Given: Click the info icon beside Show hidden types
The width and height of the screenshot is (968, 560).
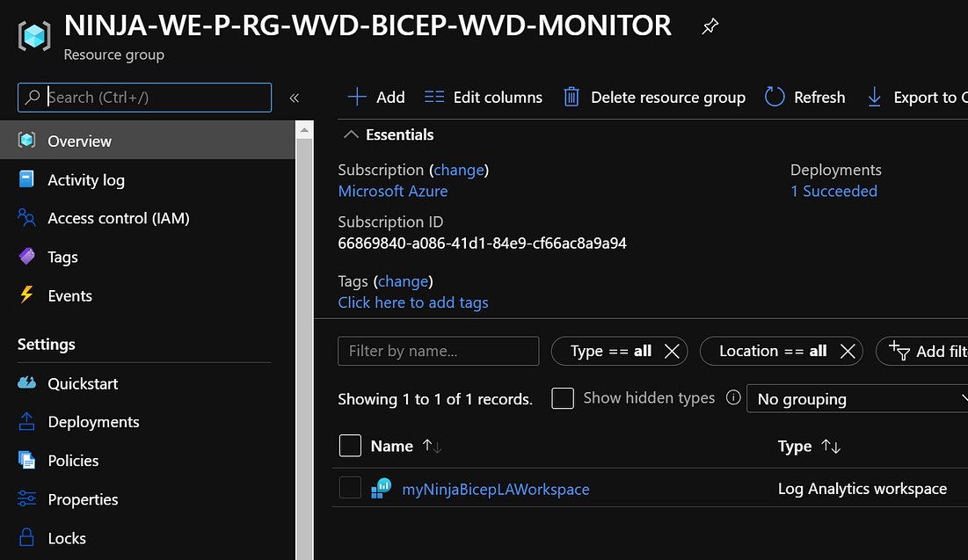Looking at the screenshot, I should (732, 397).
